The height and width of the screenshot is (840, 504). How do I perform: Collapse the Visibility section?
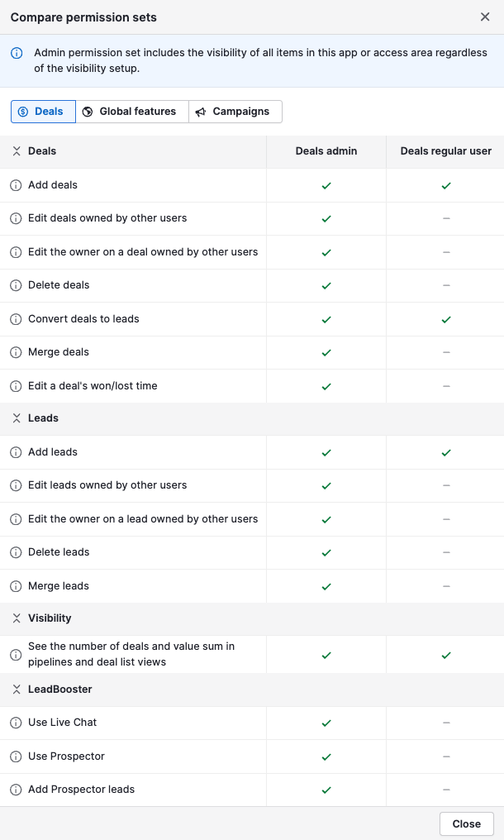click(x=17, y=618)
